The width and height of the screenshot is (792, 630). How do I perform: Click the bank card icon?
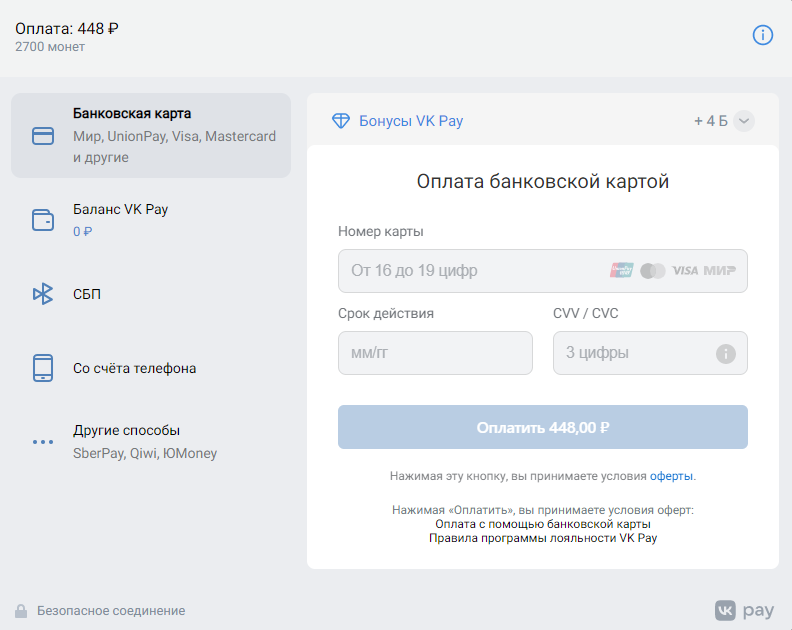[43, 136]
